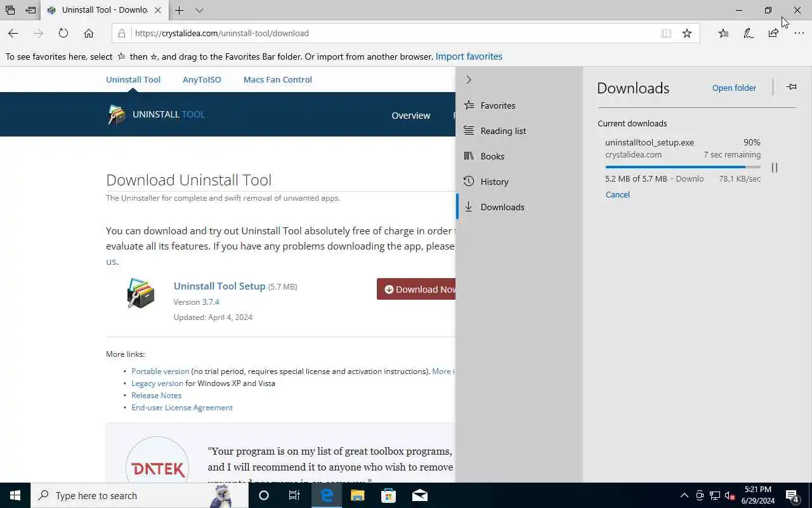The height and width of the screenshot is (508, 812).
Task: Click the taskbar search box
Action: (140, 495)
